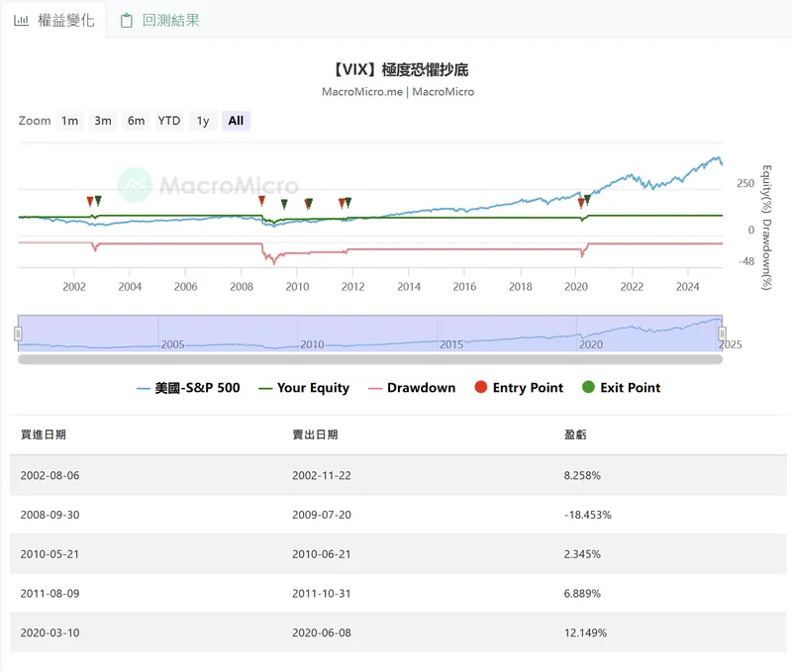Choose the YTD zoom option

click(x=169, y=121)
